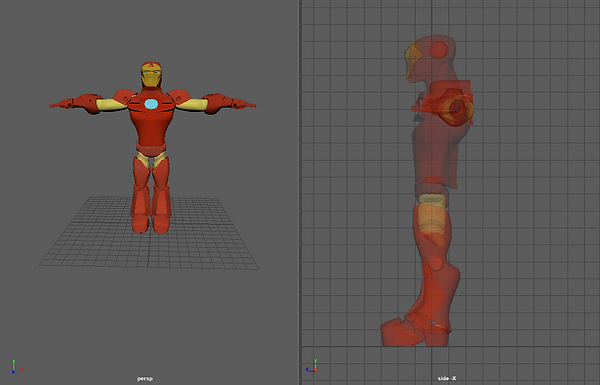Click the axis gizmo in persp viewport
Viewport: 600px width, 385px height.
click(17, 366)
